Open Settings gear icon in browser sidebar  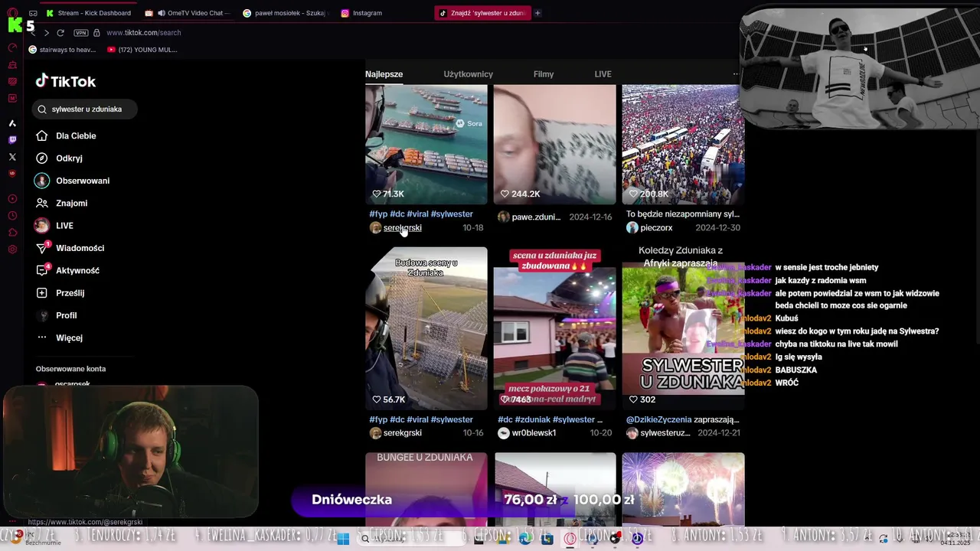click(12, 249)
